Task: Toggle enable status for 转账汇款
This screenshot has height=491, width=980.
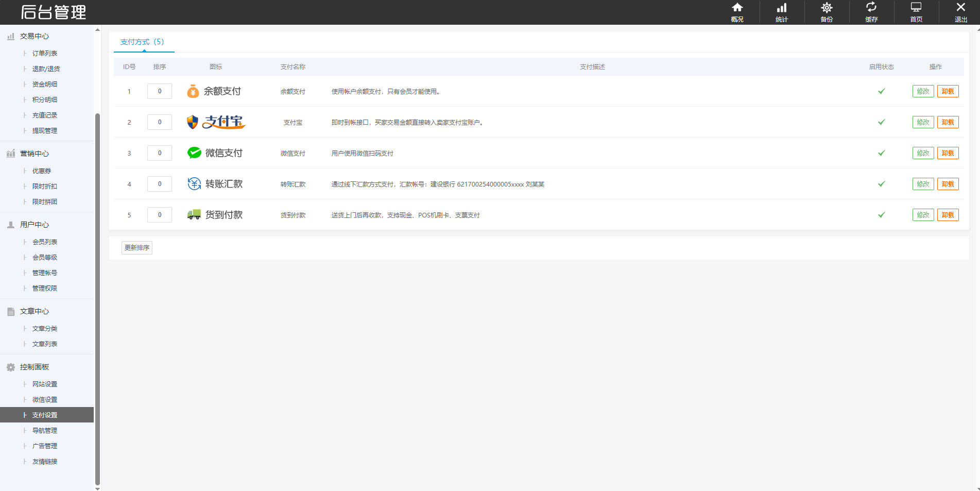Action: pyautogui.click(x=881, y=184)
